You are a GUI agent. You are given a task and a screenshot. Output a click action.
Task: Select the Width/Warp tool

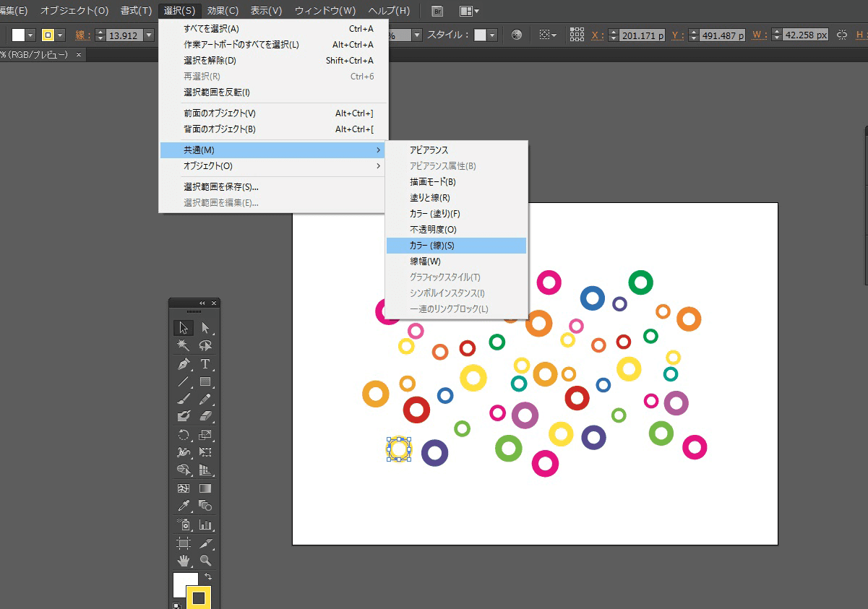184,452
